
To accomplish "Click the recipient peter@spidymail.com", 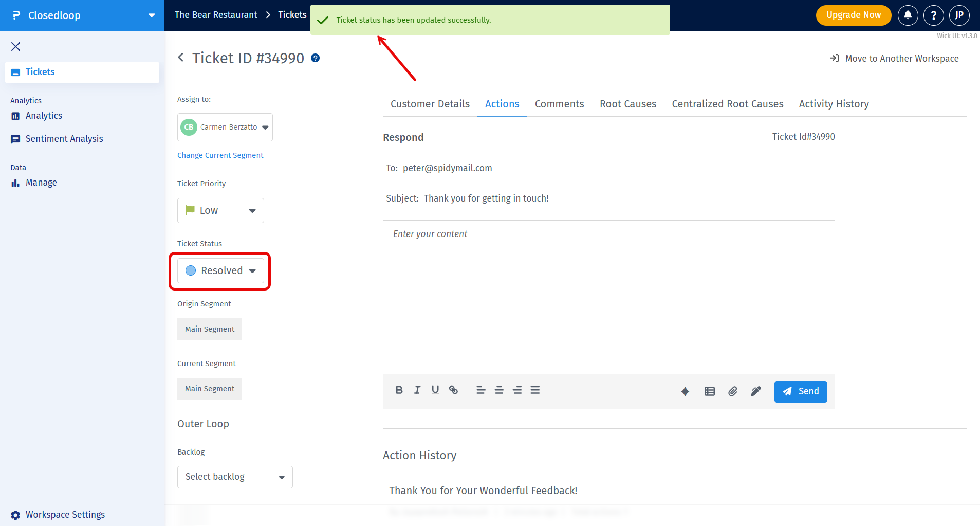I will click(448, 168).
